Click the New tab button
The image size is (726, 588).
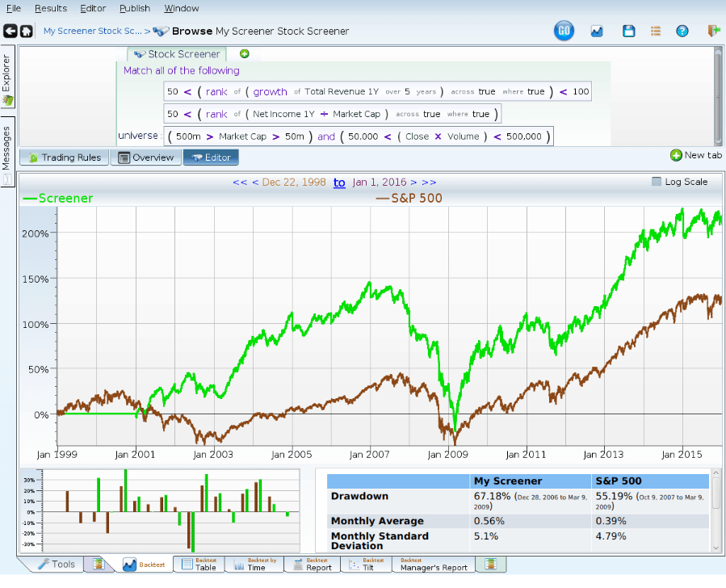tap(696, 155)
